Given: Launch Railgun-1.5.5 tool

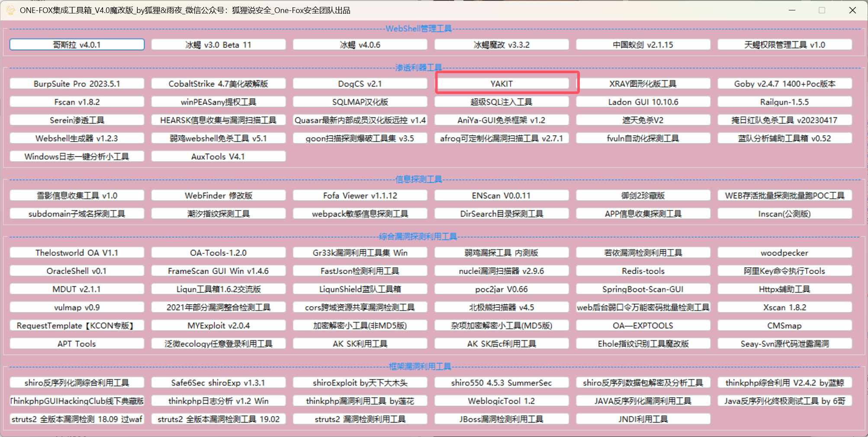Looking at the screenshot, I should click(784, 102).
